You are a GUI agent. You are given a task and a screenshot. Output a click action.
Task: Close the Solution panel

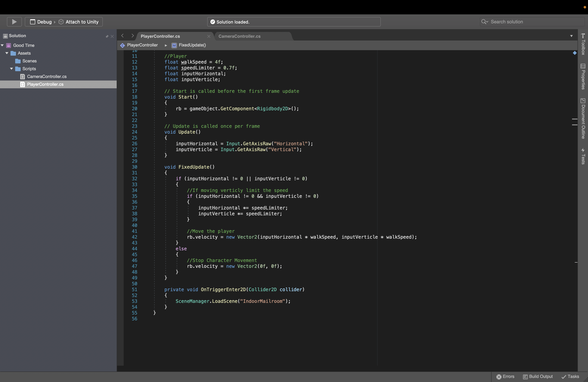tap(112, 36)
